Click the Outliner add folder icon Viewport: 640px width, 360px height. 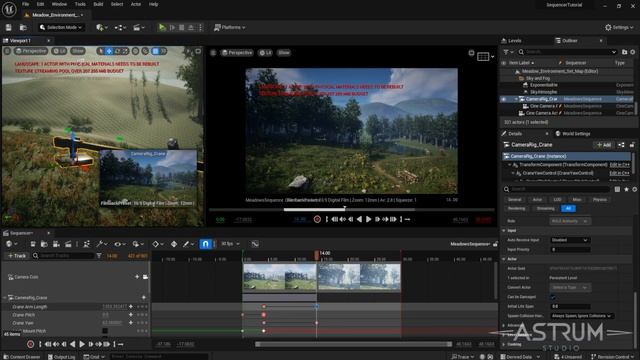[624, 52]
